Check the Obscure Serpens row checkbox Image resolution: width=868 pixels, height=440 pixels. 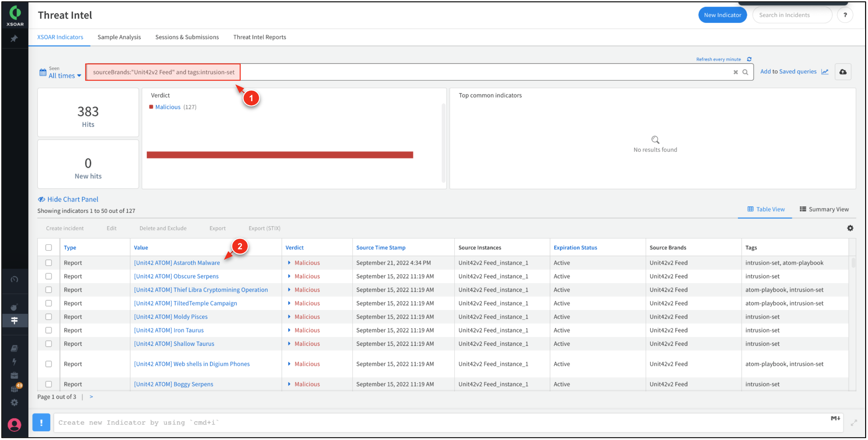click(49, 276)
